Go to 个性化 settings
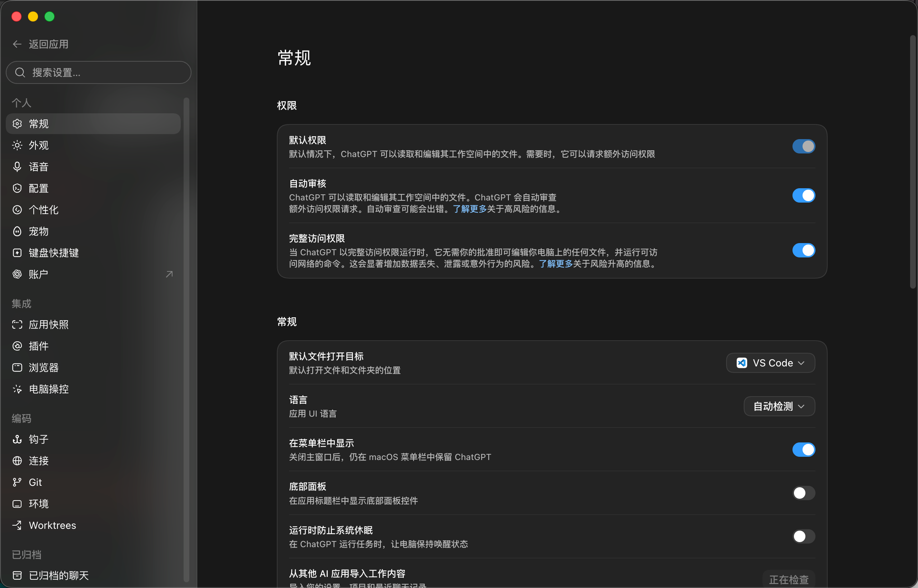 (93, 210)
